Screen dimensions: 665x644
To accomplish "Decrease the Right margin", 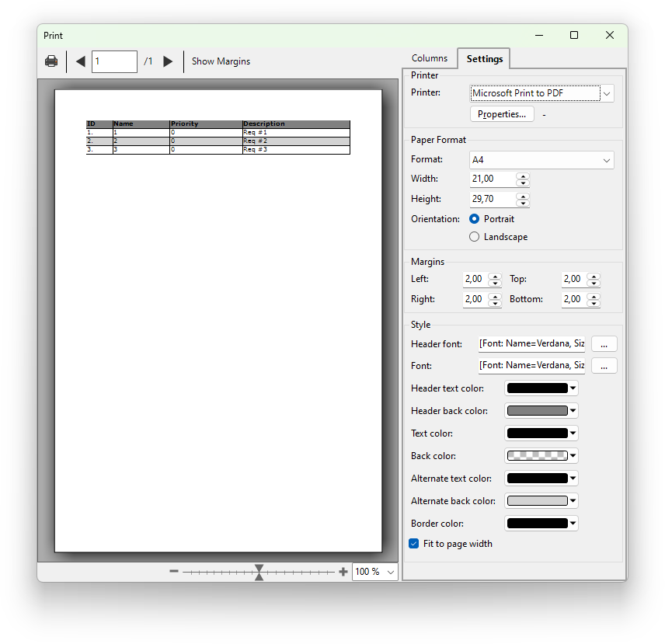I will tap(495, 303).
